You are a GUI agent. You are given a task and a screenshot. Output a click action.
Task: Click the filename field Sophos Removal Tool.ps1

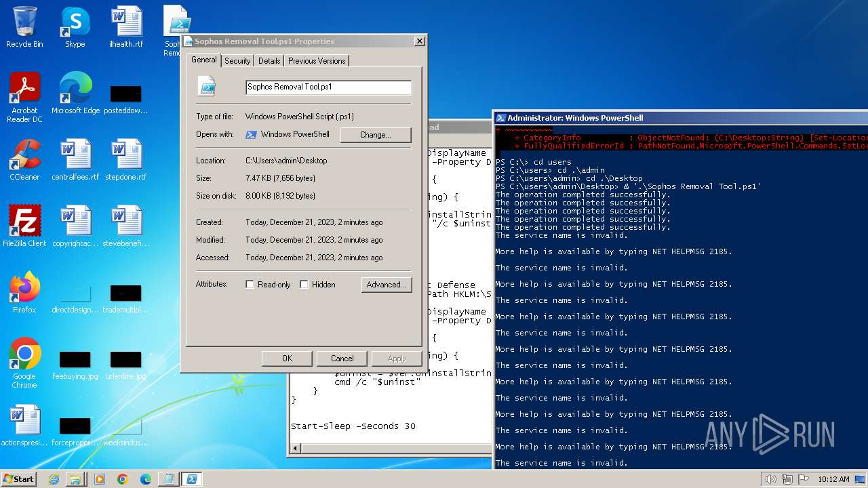click(x=328, y=87)
